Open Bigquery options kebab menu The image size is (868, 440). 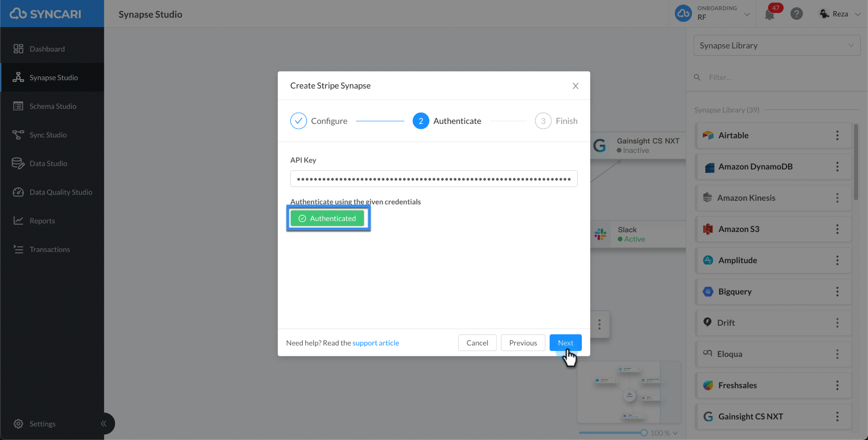837,291
